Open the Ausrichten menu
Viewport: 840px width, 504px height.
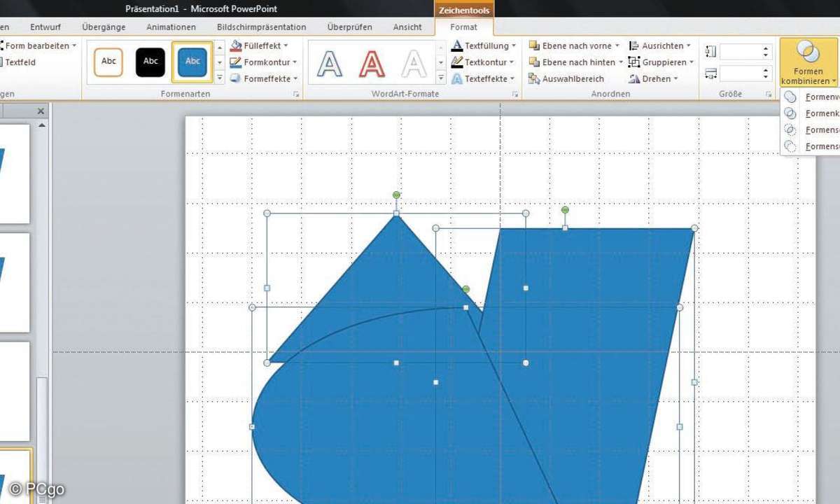click(660, 45)
